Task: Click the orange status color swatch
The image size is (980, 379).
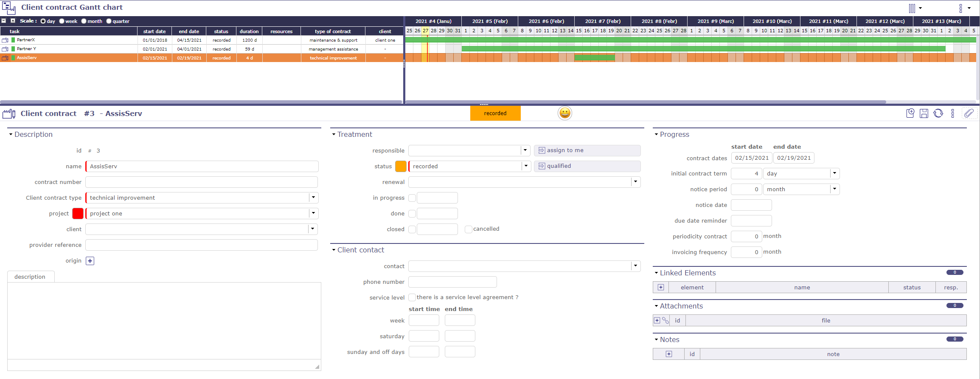Action: point(401,166)
